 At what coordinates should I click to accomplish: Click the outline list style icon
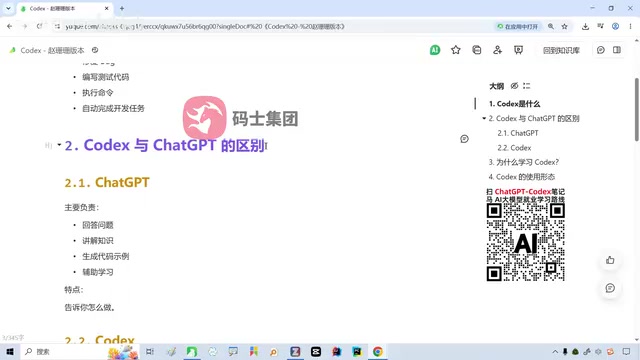(527, 86)
